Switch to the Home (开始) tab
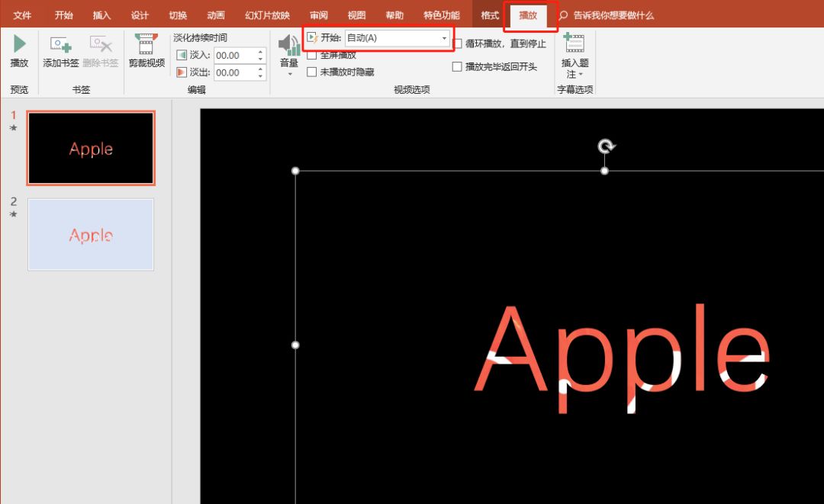The image size is (824, 504). click(x=63, y=15)
